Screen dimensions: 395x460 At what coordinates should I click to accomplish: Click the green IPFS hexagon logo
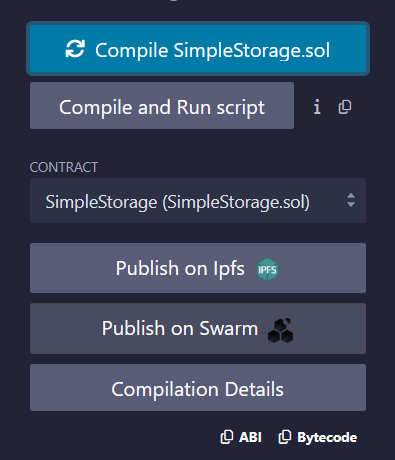(x=267, y=269)
